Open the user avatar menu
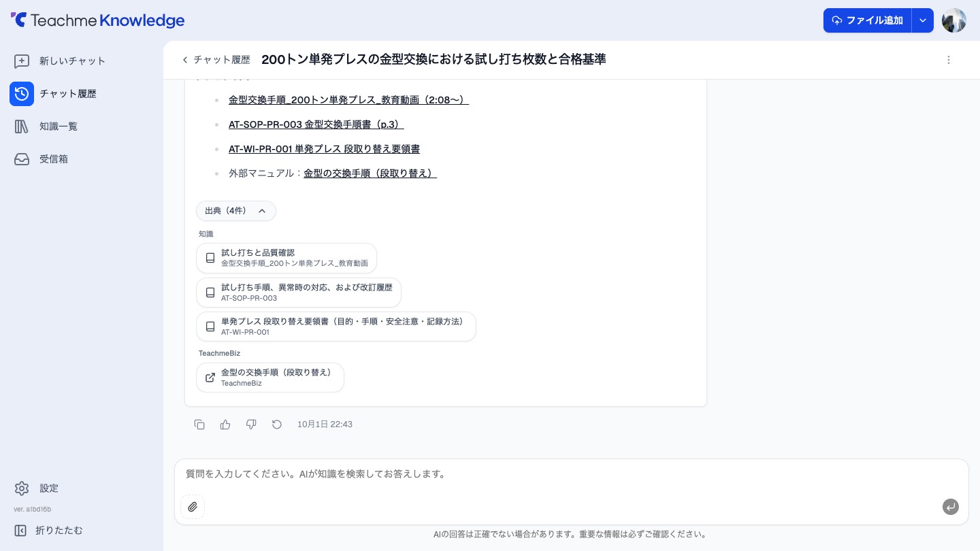This screenshot has width=980, height=551. tap(954, 20)
